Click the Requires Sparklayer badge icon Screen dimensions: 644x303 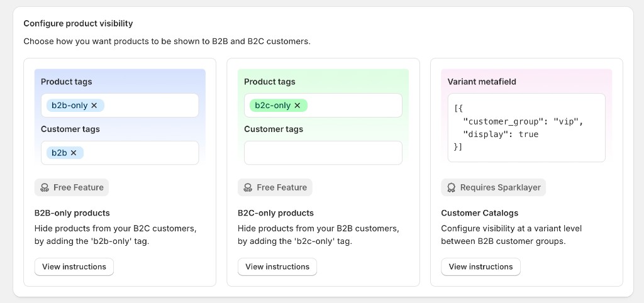451,187
